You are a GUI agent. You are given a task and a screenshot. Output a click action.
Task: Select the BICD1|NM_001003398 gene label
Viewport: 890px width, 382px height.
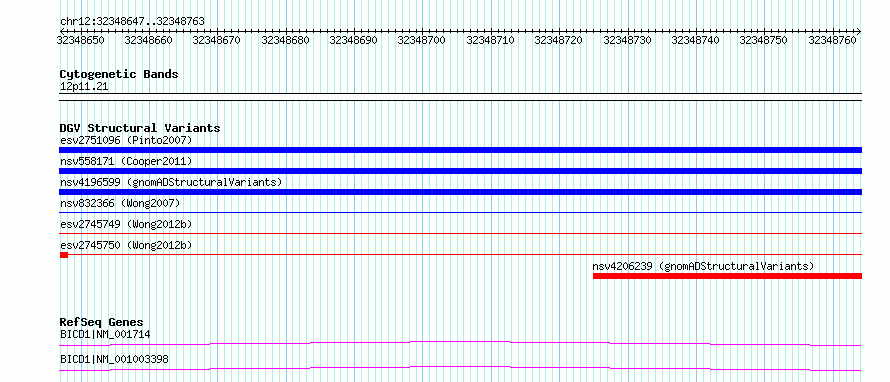click(x=114, y=359)
